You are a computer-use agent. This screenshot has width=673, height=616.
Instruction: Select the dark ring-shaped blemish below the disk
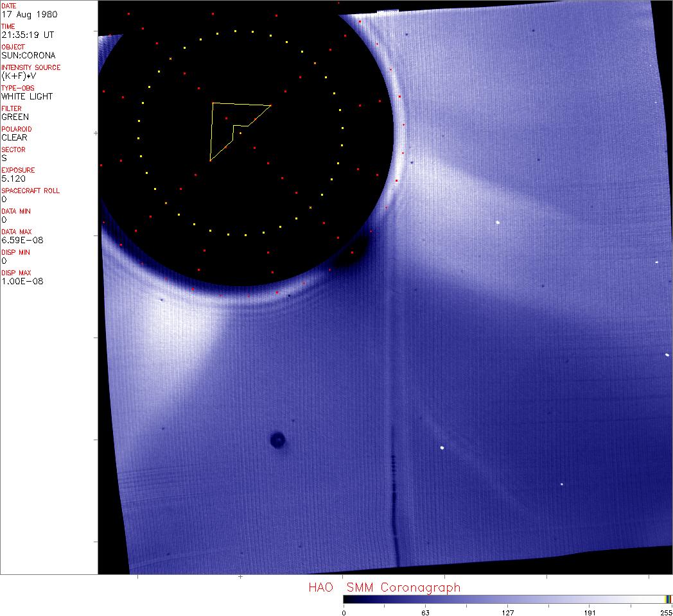pos(277,440)
